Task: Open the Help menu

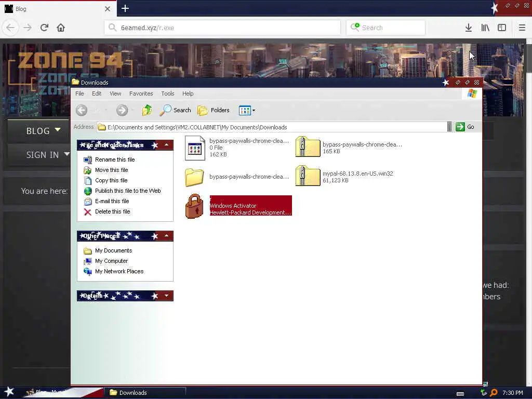Action: click(188, 94)
